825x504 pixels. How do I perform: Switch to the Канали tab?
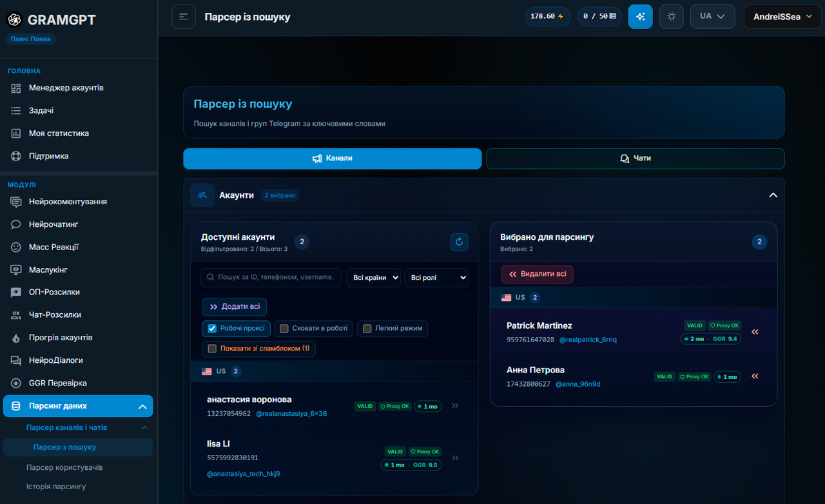333,159
